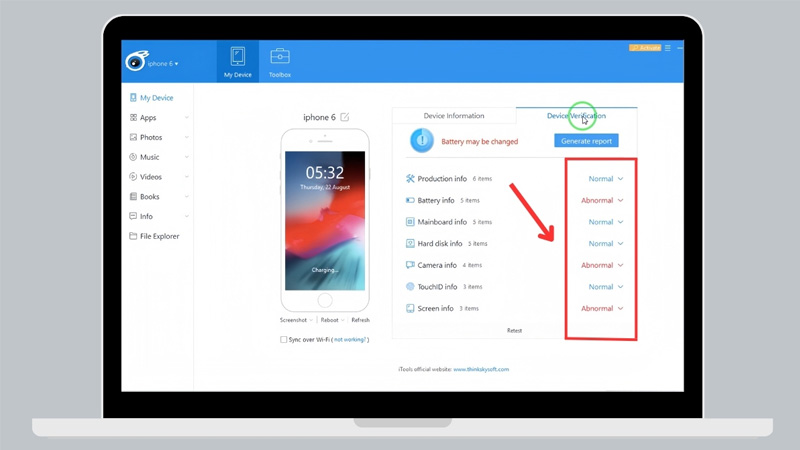Click the Camera info icon
800x450 pixels.
pos(410,265)
